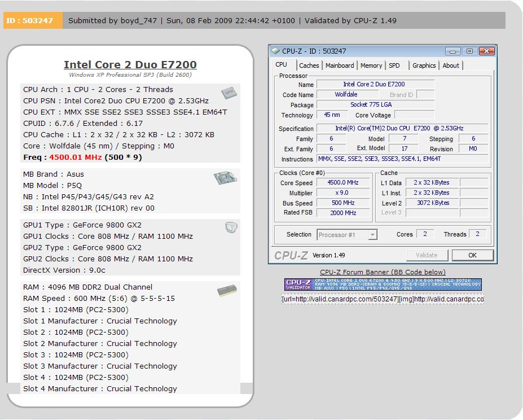Click the BB code URL text field
The height and width of the screenshot is (420, 523).
383,299
